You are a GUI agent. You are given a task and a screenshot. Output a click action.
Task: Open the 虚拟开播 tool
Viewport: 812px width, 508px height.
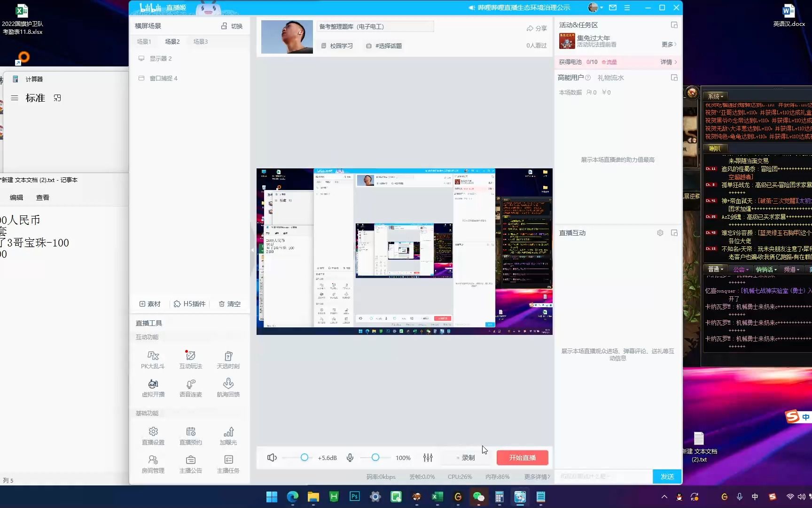tap(153, 388)
